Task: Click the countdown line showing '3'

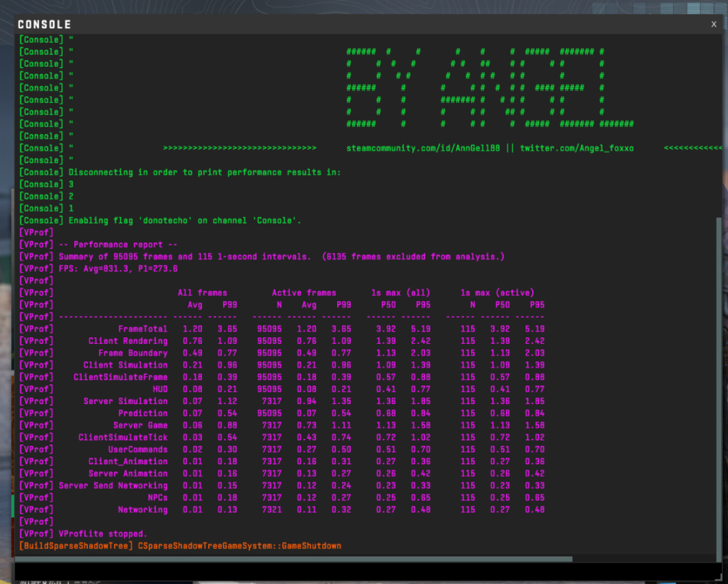Action: 46,185
